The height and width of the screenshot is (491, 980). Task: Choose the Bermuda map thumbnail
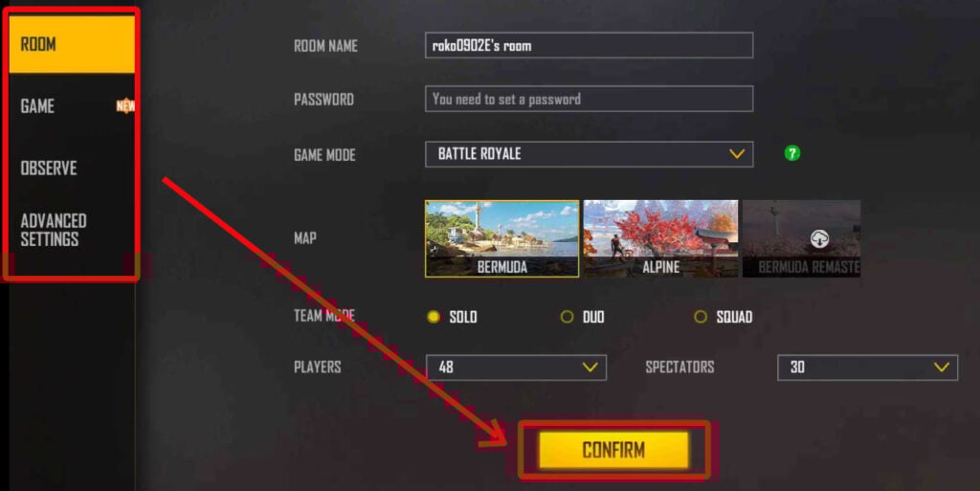[501, 238]
